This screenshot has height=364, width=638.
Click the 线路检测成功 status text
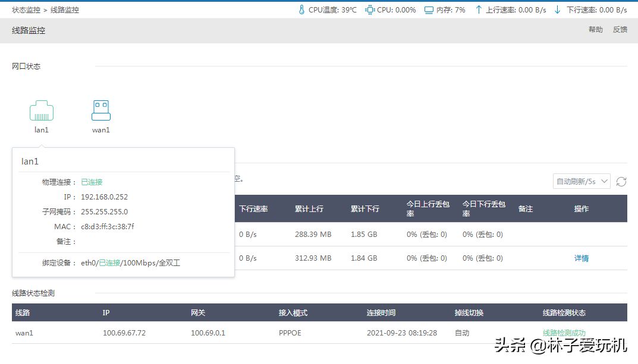[x=564, y=333]
